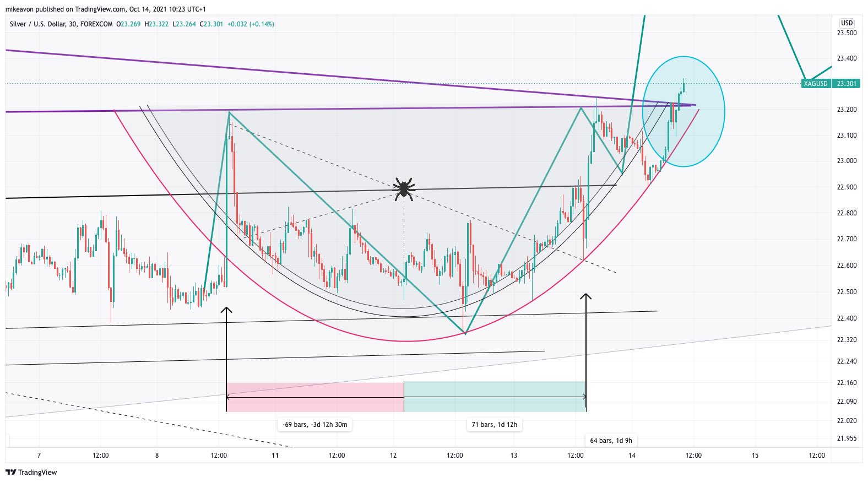Viewport: 868px width, 482px height.
Task: Click the spider icon on the chart
Action: (404, 188)
